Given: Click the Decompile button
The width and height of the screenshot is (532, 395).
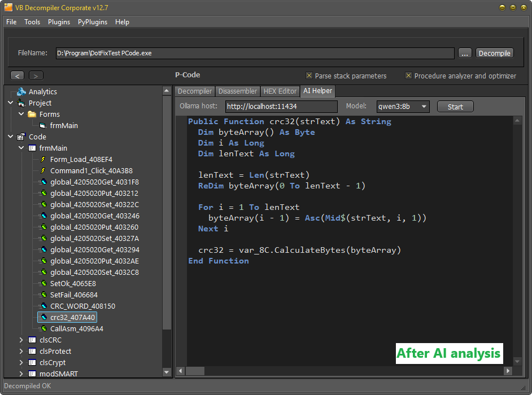Looking at the screenshot, I should pos(494,53).
